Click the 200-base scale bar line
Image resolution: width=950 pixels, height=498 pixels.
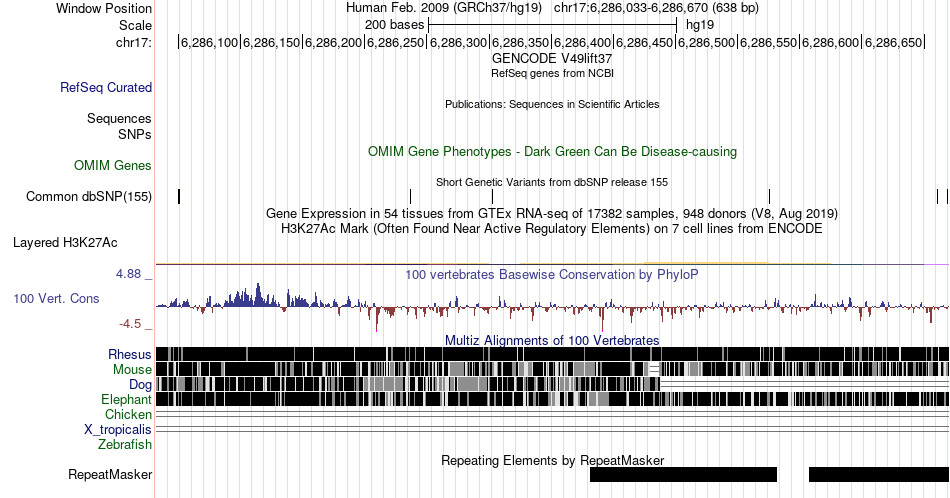[552, 25]
